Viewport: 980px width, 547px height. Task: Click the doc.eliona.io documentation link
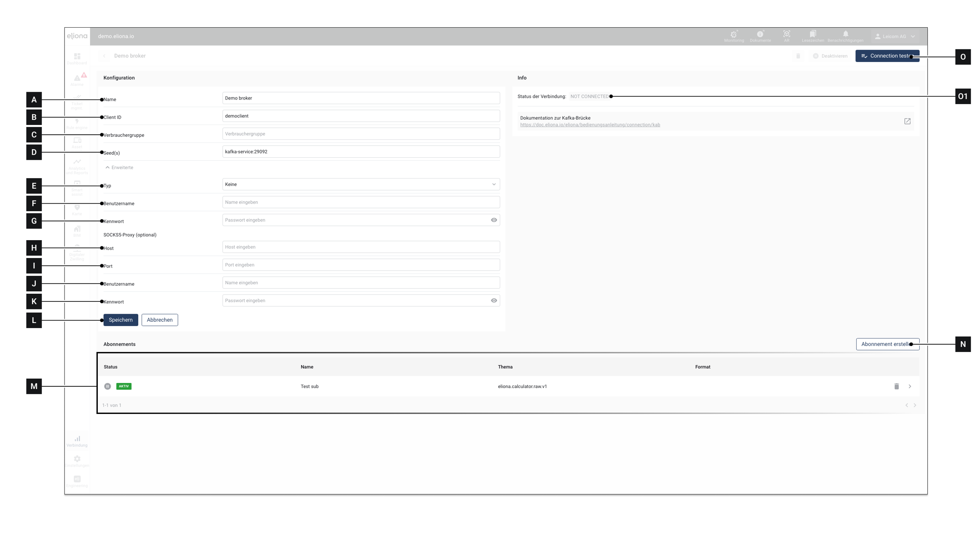[x=590, y=125]
